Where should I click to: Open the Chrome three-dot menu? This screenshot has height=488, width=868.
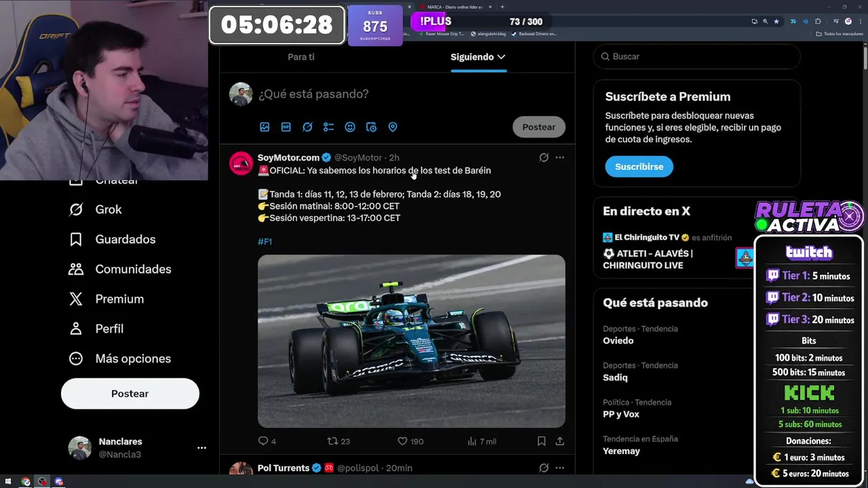click(859, 21)
